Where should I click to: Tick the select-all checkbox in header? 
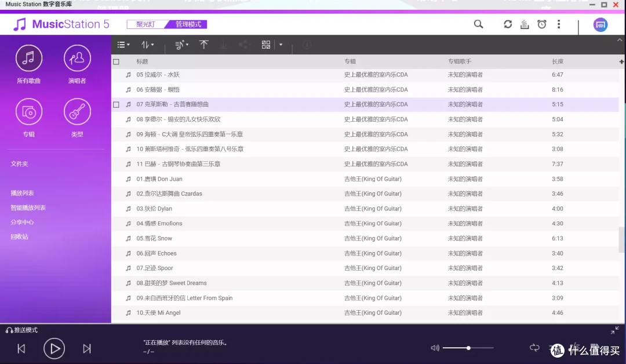coord(116,62)
